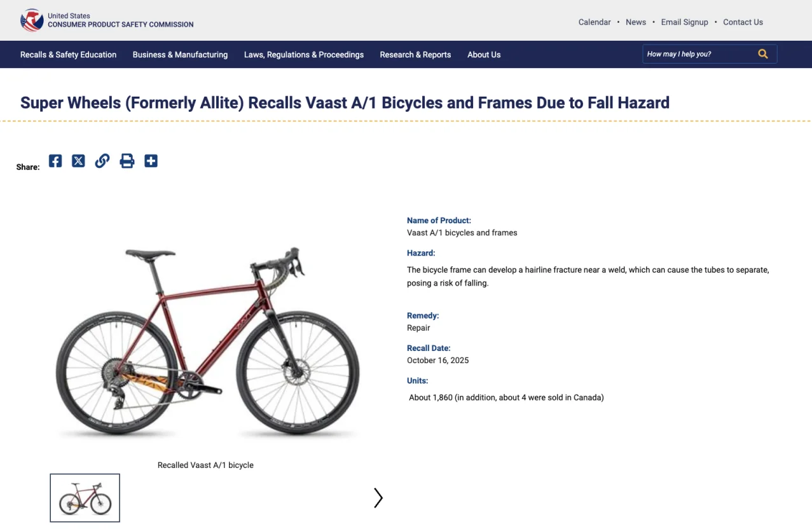Open the News link
812x531 pixels.
pos(636,22)
